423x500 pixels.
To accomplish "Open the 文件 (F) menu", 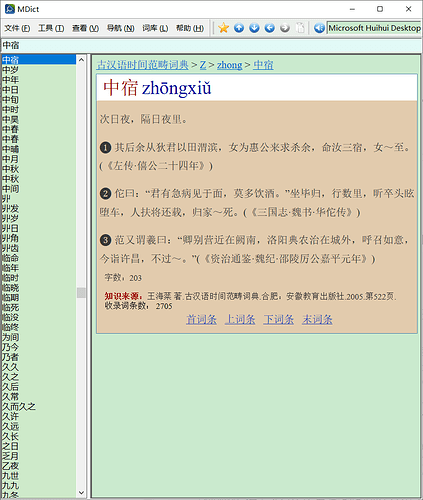I will click(17, 28).
